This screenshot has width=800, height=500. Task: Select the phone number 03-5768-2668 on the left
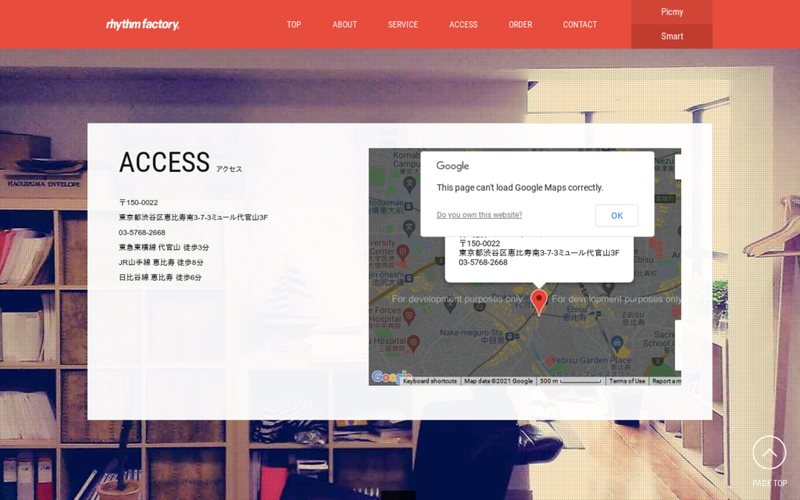pos(142,232)
